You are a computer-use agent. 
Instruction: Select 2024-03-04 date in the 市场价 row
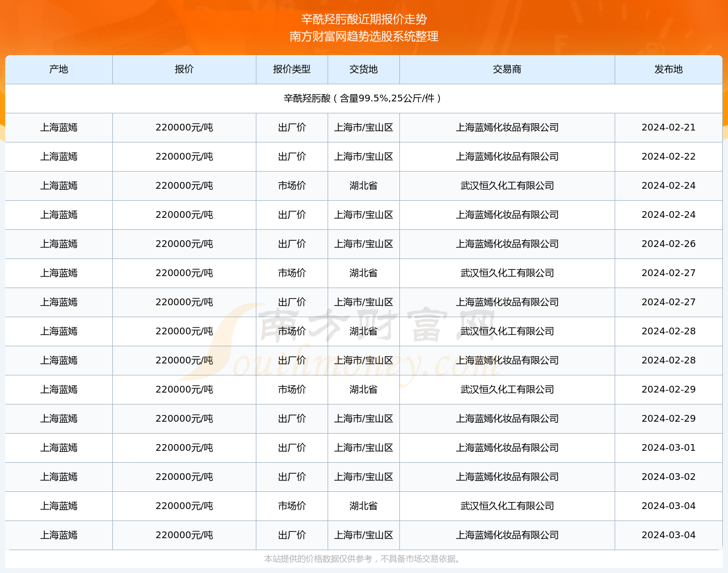click(668, 506)
